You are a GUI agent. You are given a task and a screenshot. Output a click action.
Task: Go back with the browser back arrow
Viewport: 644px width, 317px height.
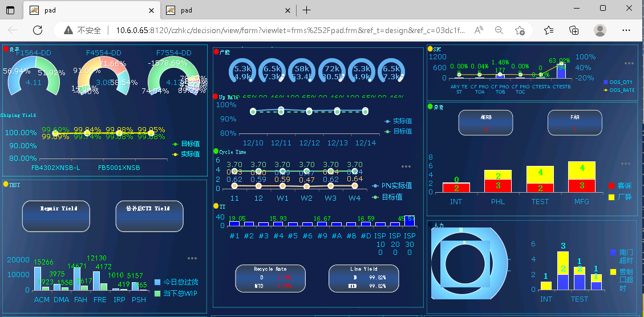click(x=13, y=30)
